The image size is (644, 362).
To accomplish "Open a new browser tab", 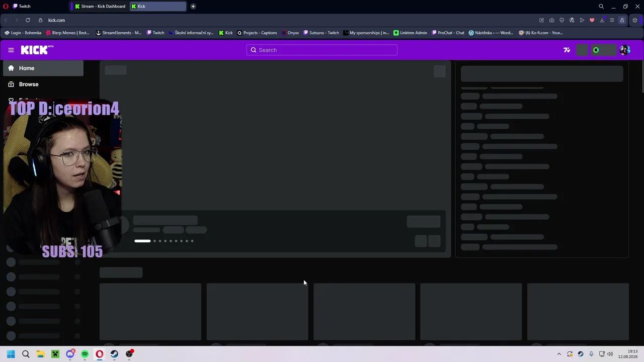I will pyautogui.click(x=193, y=7).
